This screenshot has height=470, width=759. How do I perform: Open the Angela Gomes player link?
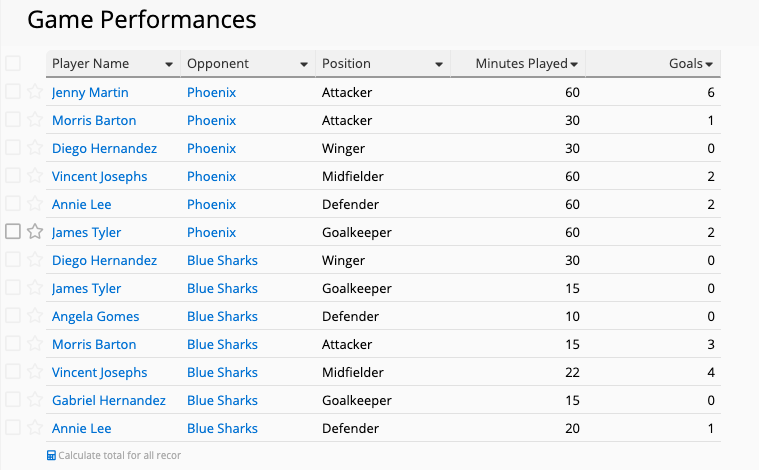pyautogui.click(x=95, y=317)
